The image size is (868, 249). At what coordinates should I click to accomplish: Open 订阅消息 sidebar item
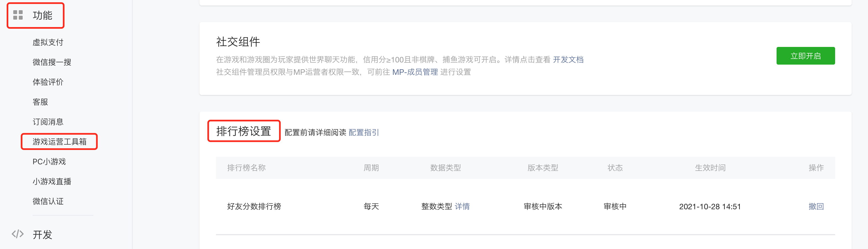point(48,122)
